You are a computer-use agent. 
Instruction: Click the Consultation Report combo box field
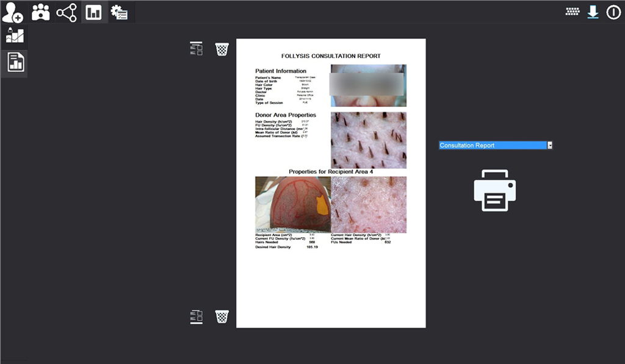coord(493,145)
